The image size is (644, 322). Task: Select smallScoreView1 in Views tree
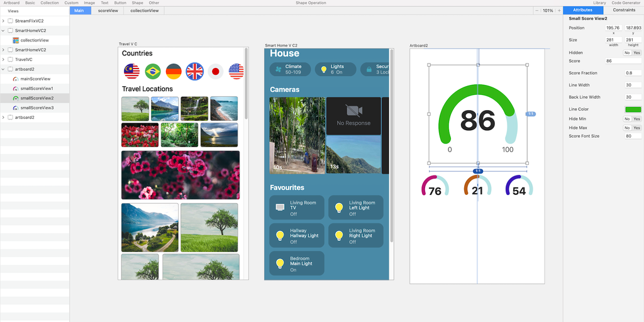(x=35, y=88)
